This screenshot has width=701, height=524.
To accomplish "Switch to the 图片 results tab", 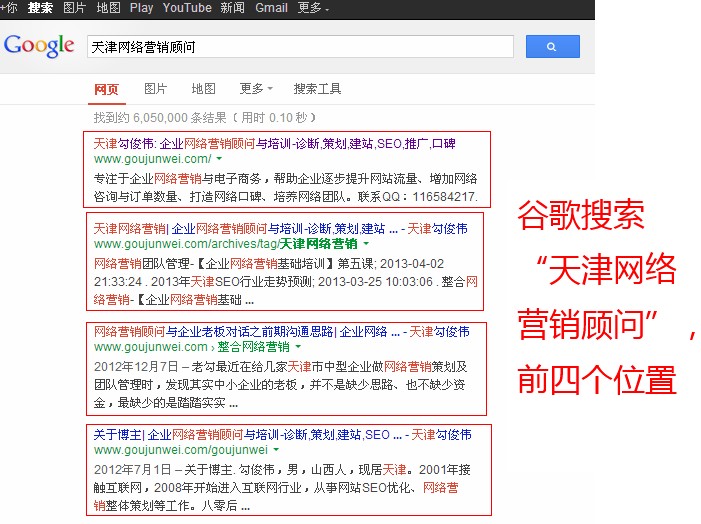I will (155, 89).
